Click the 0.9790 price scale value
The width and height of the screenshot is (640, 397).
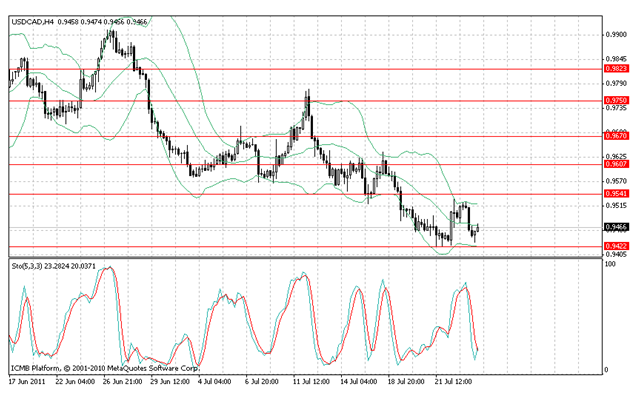pos(616,84)
